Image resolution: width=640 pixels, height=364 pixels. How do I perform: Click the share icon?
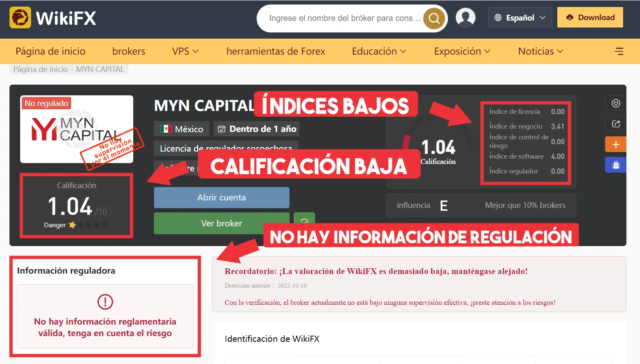pyautogui.click(x=616, y=124)
